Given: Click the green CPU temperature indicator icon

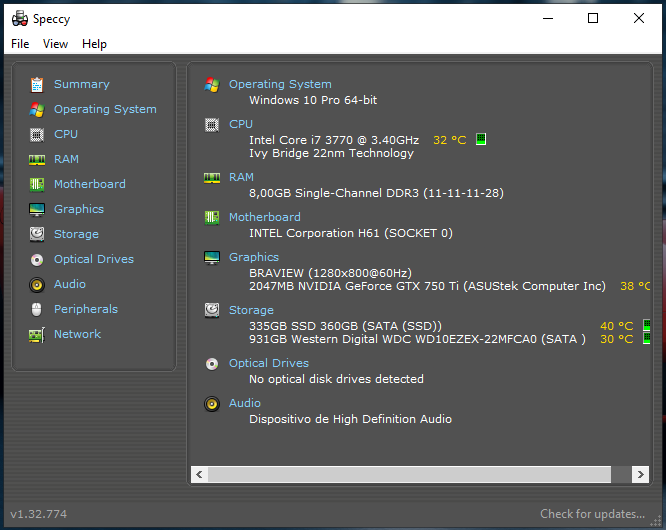Looking at the screenshot, I should pyautogui.click(x=481, y=139).
